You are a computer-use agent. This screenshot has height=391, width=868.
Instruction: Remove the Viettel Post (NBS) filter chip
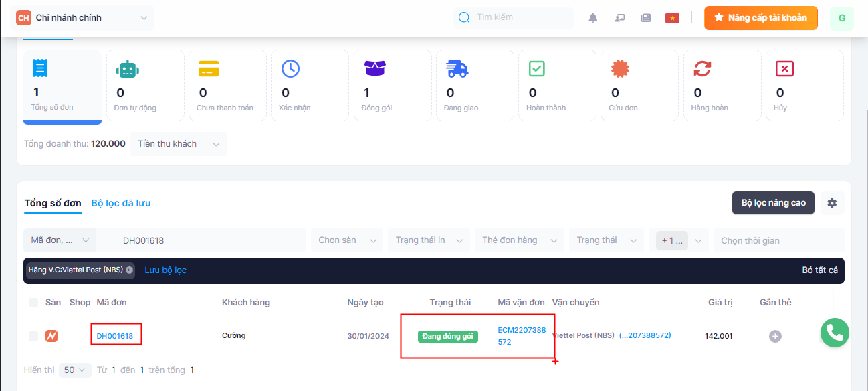click(129, 270)
